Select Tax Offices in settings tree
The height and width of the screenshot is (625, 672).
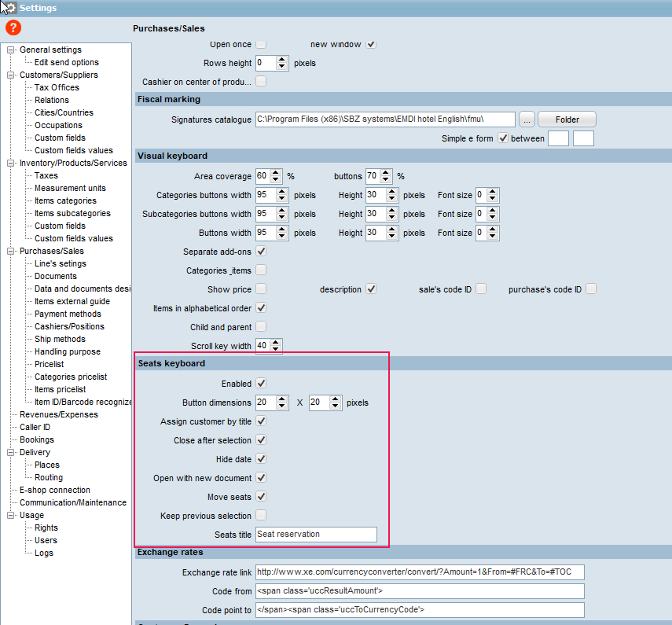[x=57, y=87]
